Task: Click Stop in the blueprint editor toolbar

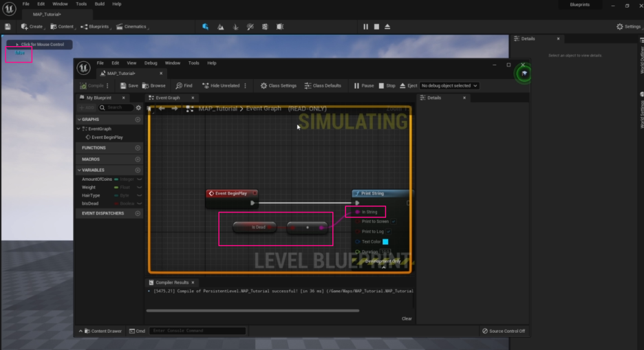Action: pyautogui.click(x=387, y=86)
